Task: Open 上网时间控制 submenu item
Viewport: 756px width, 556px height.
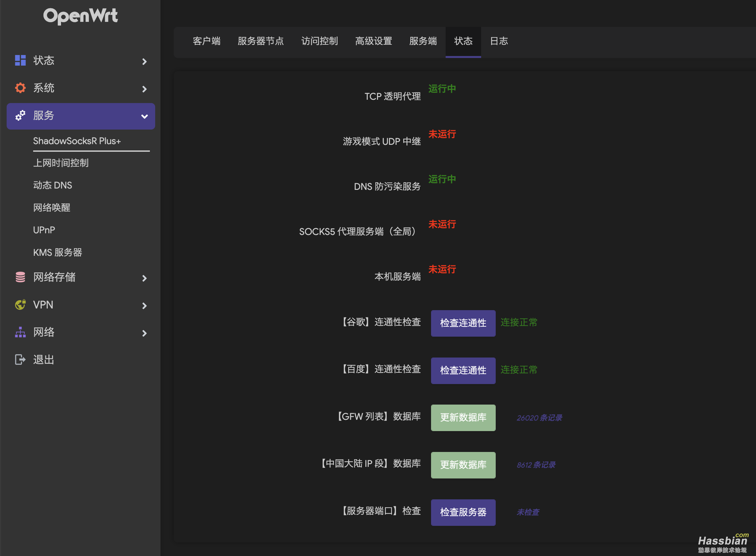Action: click(x=61, y=163)
